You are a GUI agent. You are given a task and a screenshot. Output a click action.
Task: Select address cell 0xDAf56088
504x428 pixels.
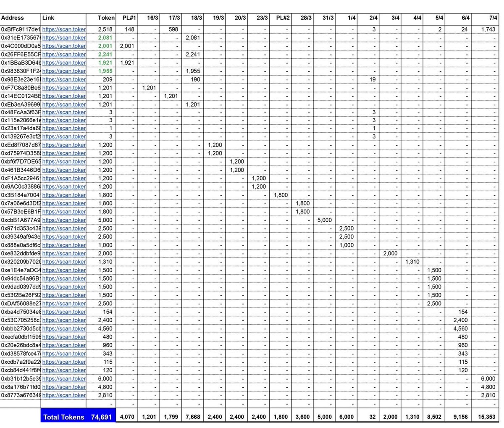21,303
